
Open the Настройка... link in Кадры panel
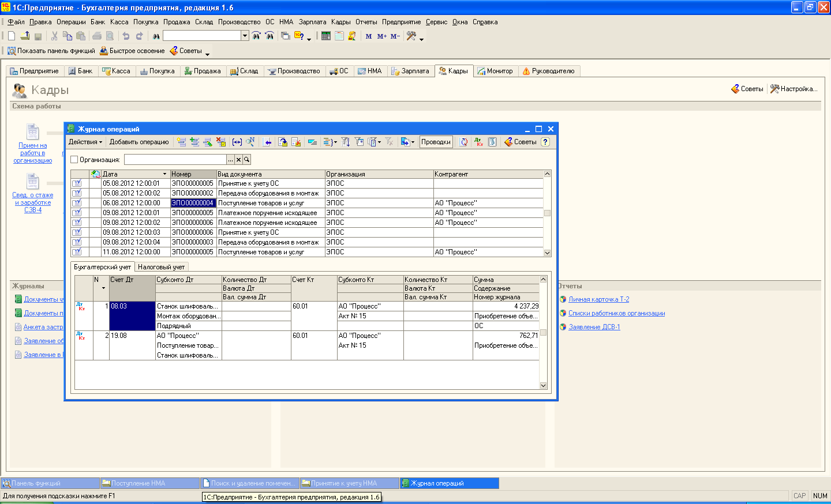(x=794, y=89)
